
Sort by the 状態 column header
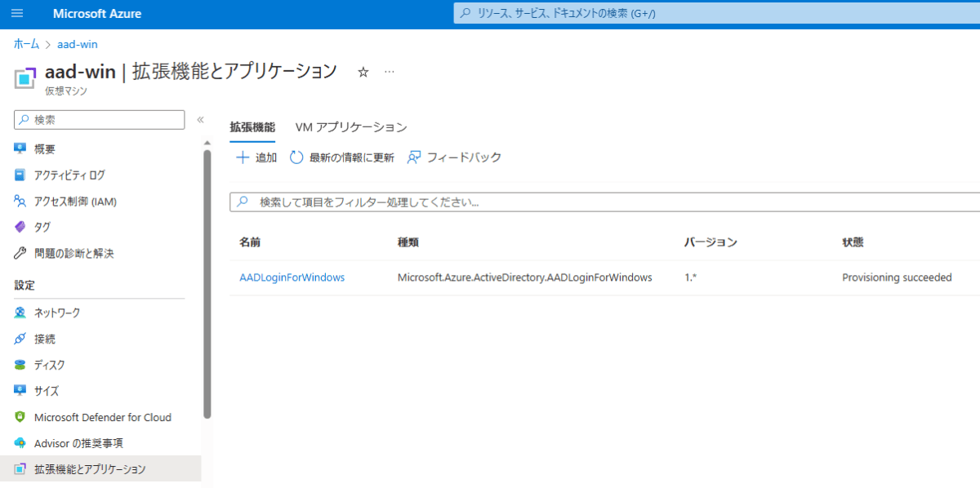(x=853, y=242)
